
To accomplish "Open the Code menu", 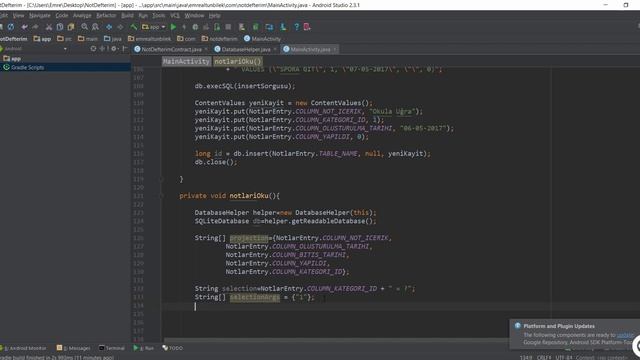I will [62, 16].
